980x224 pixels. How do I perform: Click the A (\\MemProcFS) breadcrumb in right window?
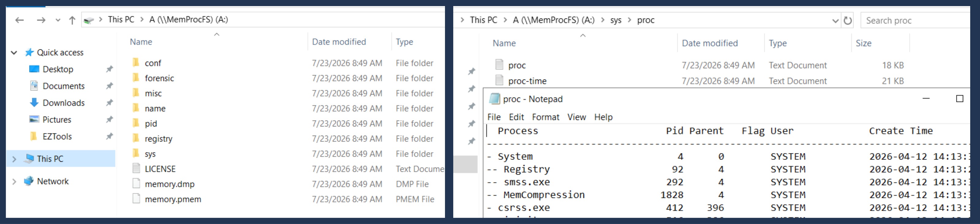553,20
